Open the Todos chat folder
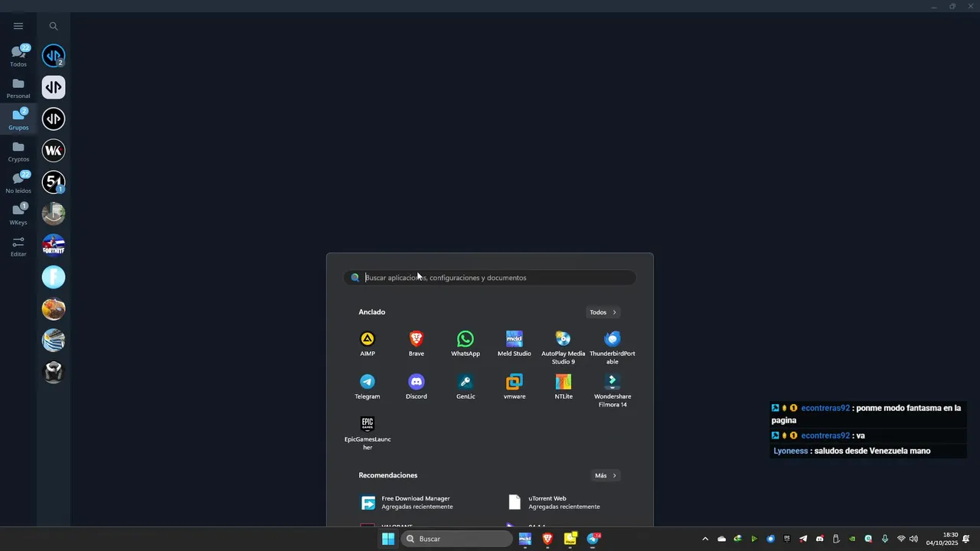This screenshot has width=980, height=551. click(18, 56)
